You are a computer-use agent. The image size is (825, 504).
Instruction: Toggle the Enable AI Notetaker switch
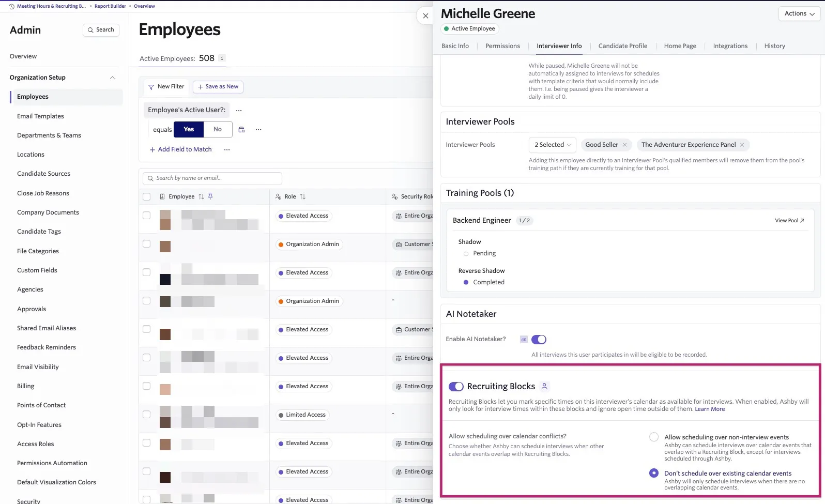click(x=539, y=340)
